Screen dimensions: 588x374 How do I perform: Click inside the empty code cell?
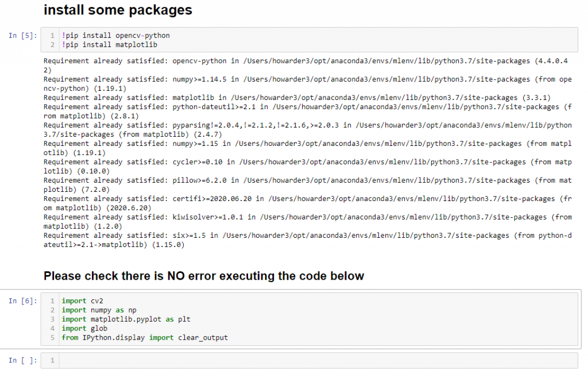316,360
